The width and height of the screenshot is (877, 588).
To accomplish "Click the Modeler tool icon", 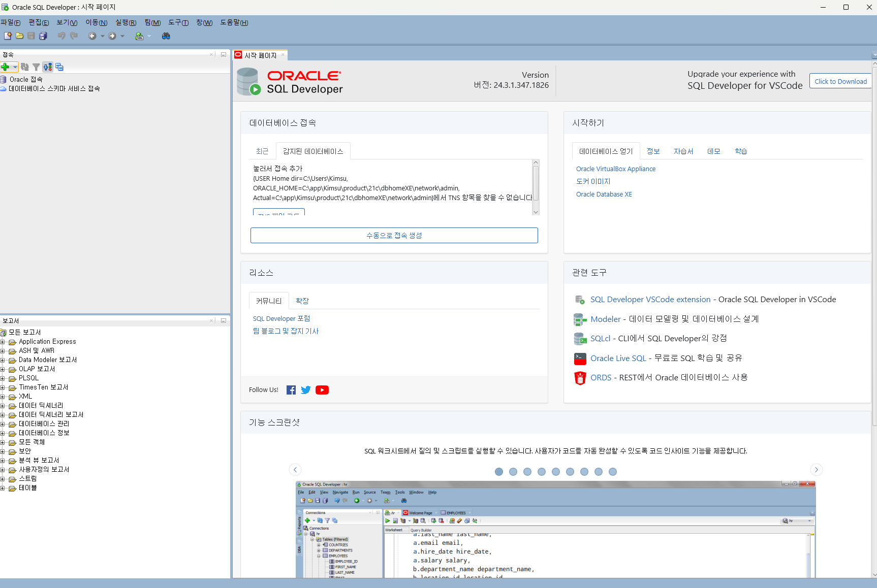I will (x=580, y=319).
